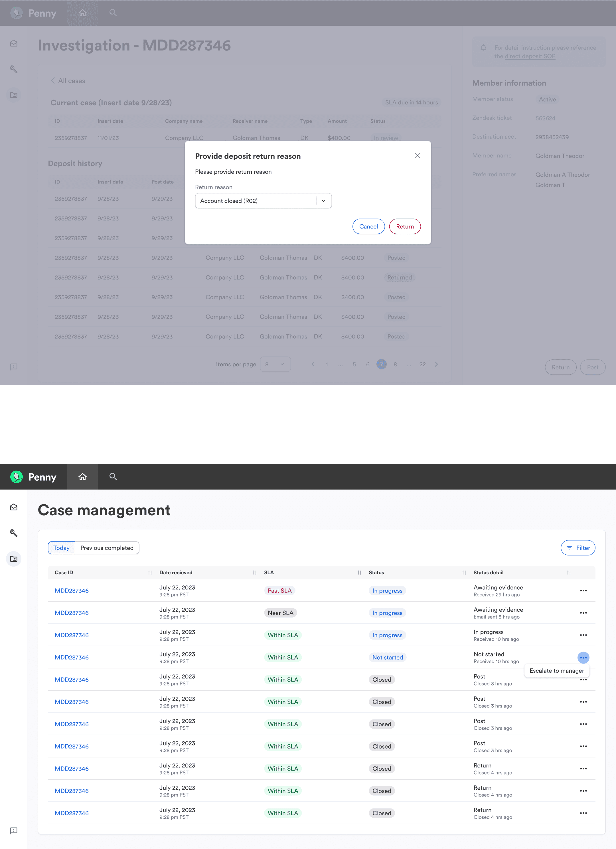Sort table by Status detail column
The image size is (616, 849).
click(x=568, y=572)
